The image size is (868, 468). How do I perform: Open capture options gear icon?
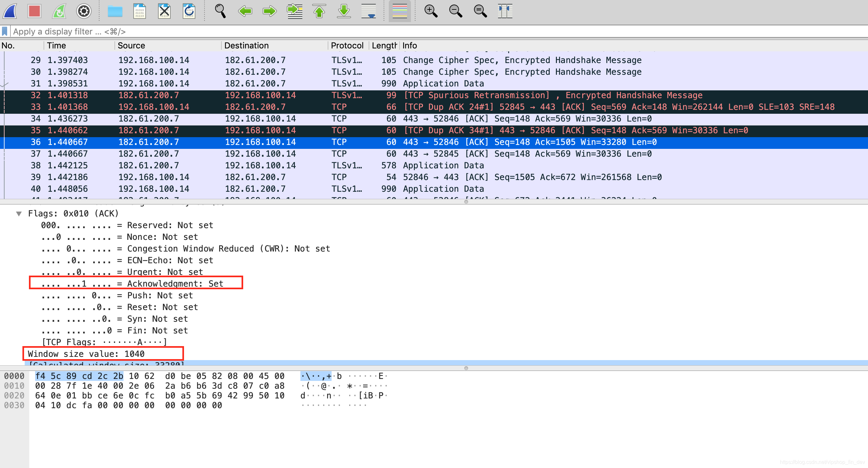click(84, 11)
